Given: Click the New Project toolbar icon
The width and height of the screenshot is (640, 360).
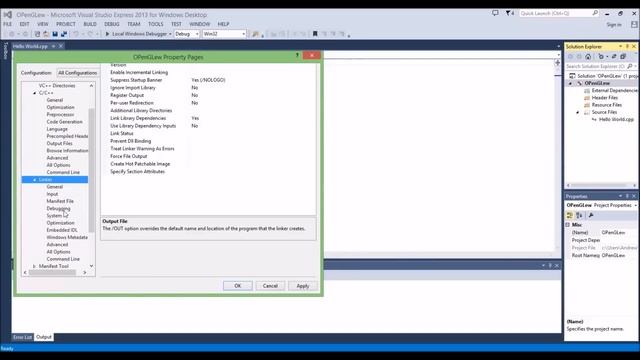Looking at the screenshot, I should pyautogui.click(x=37, y=34).
